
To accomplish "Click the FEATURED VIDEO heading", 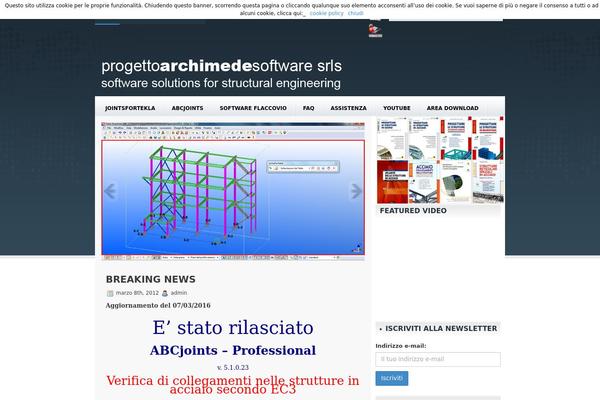I will pos(413,211).
